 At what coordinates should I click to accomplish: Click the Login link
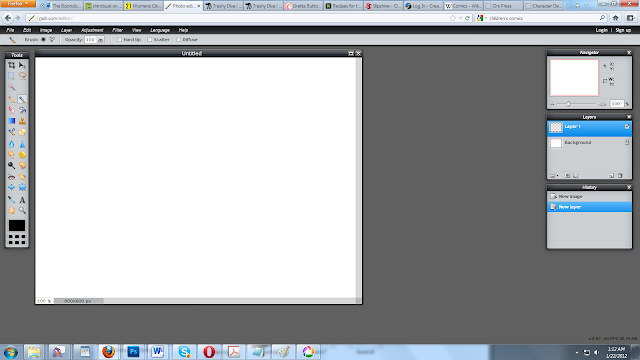point(601,30)
